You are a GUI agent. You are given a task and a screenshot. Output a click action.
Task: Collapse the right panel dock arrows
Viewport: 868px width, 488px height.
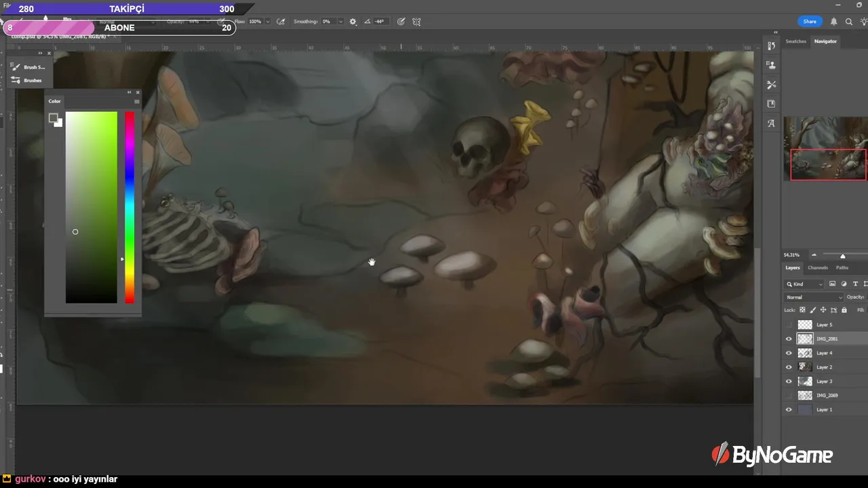(x=776, y=32)
